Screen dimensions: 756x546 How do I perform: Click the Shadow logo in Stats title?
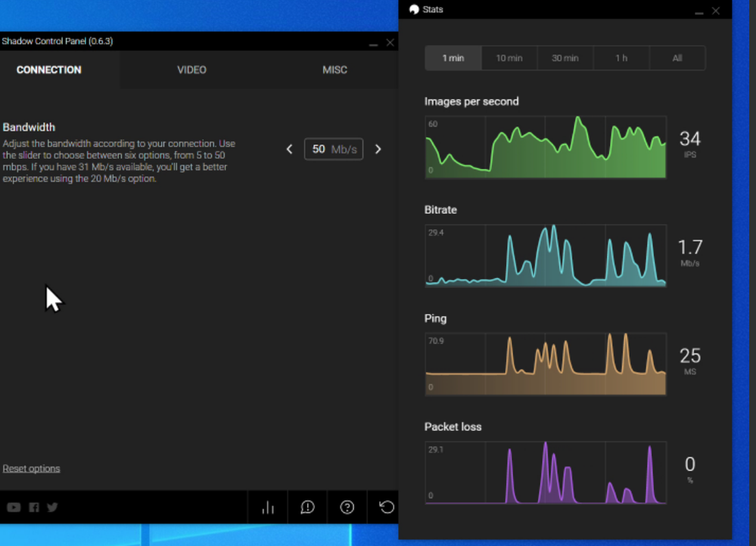pos(414,10)
